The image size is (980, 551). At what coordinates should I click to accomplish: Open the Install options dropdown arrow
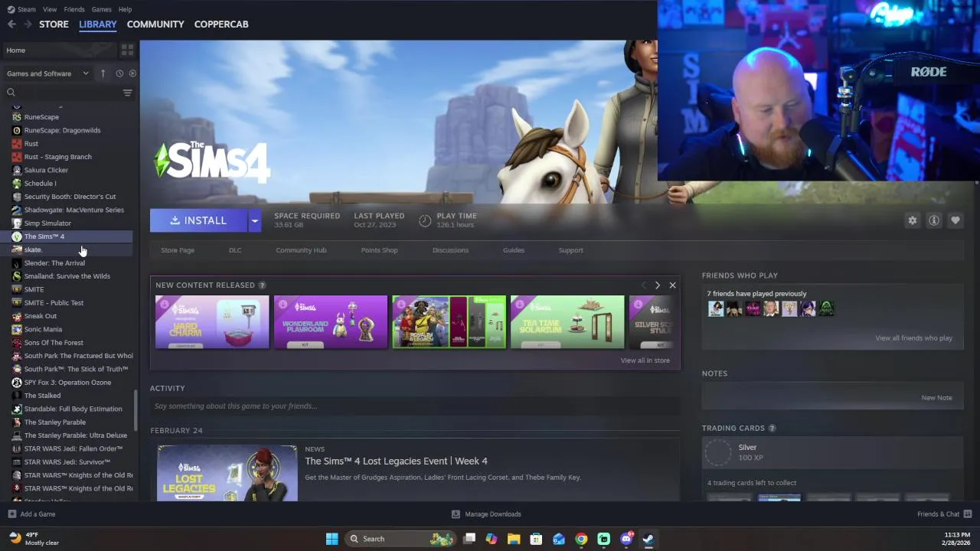(255, 220)
